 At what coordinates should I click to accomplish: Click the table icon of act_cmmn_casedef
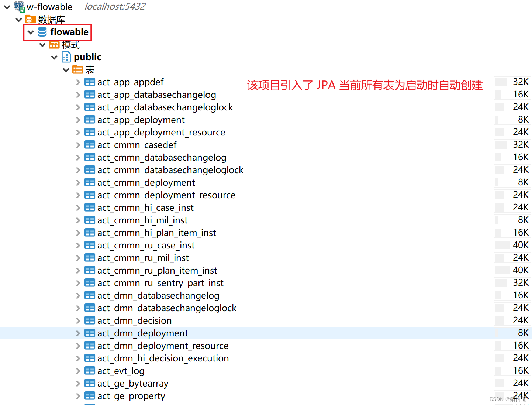tap(90, 145)
